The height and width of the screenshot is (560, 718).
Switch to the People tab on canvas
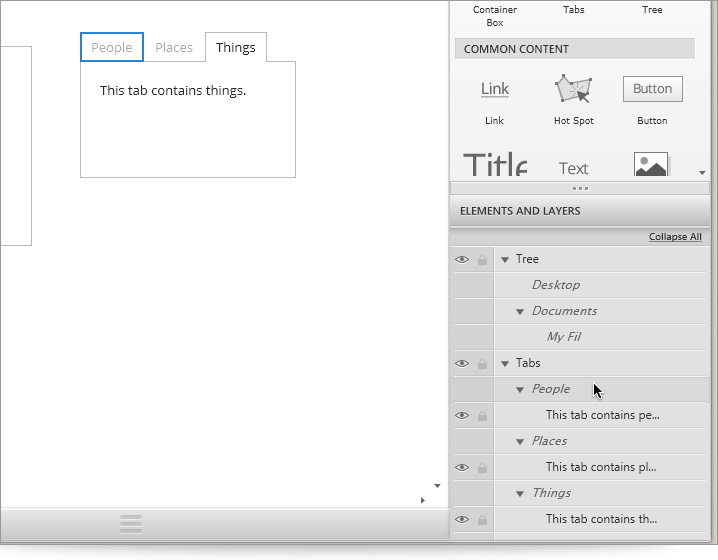coord(112,47)
